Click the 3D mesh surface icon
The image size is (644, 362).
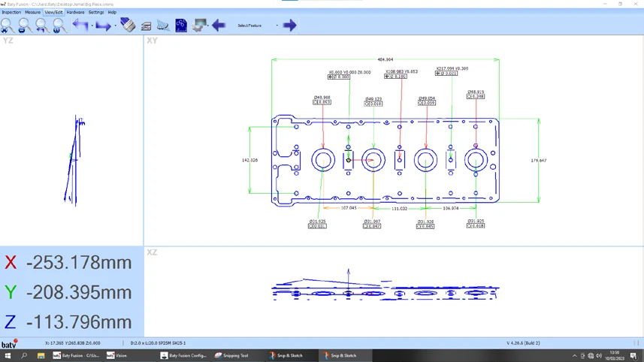click(x=163, y=26)
